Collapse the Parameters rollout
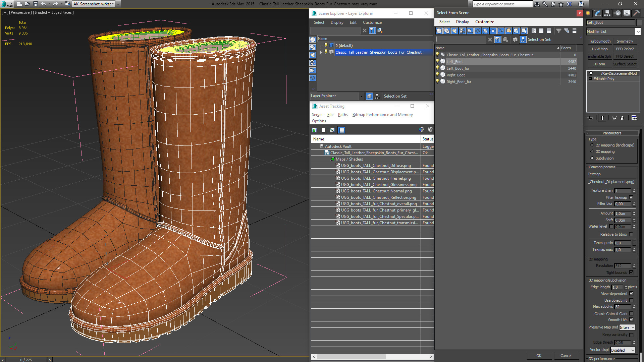The image size is (644, 362). coord(612,133)
